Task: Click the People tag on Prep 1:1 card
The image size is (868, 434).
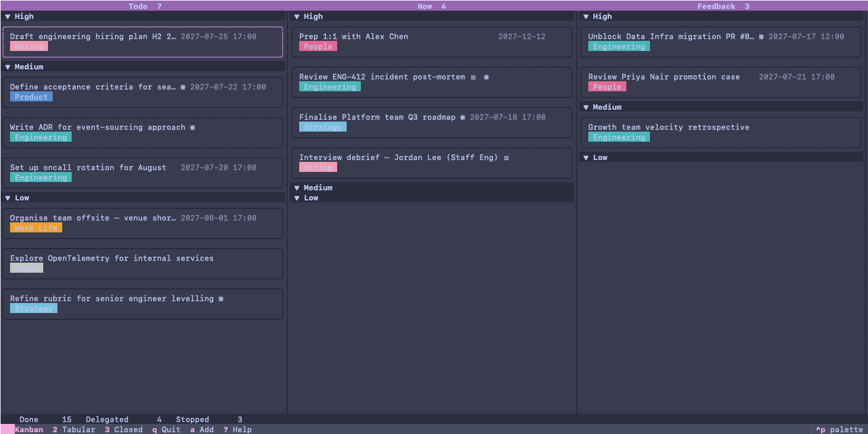Action: [318, 46]
